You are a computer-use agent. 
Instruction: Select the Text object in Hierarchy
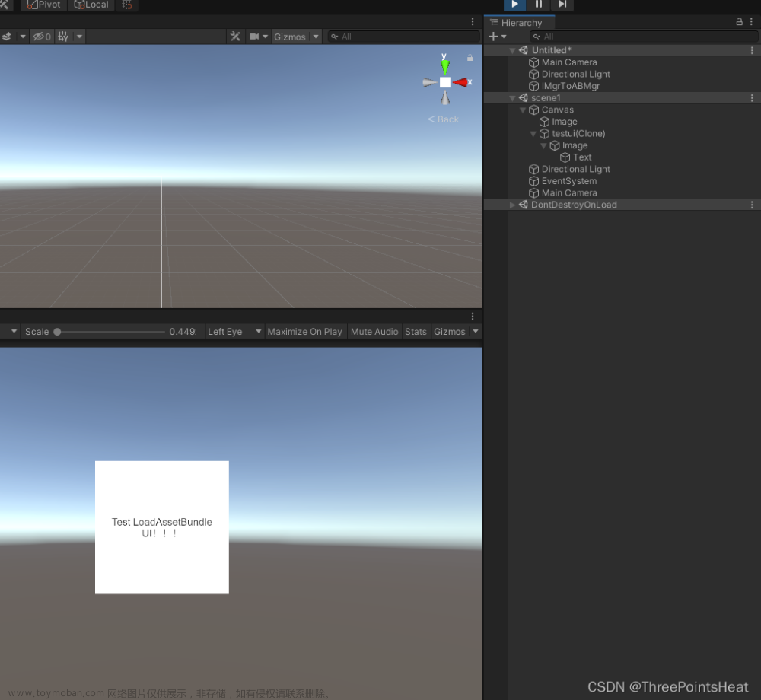581,157
